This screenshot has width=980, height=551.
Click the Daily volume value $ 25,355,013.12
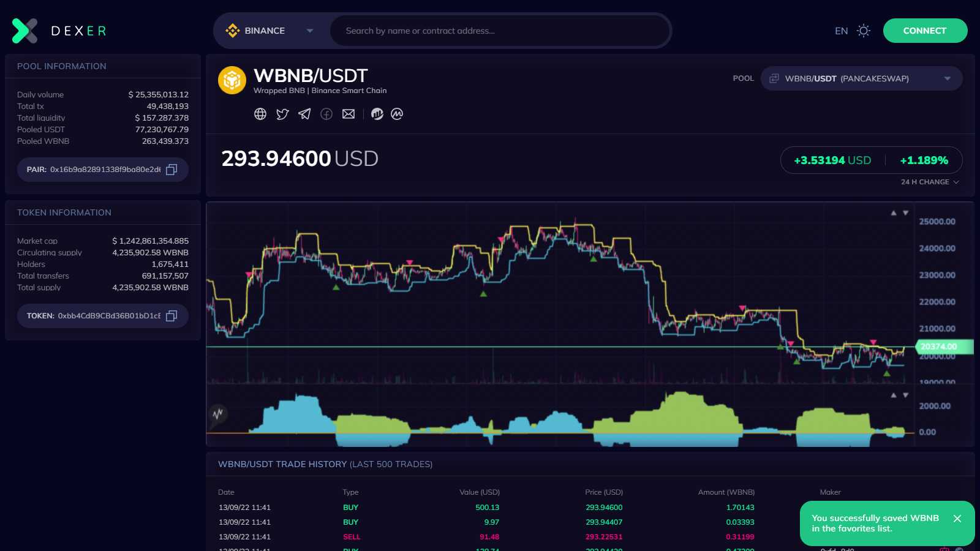point(159,95)
